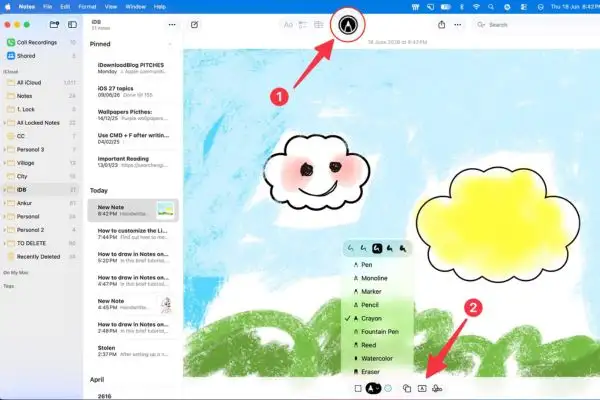The height and width of the screenshot is (400, 600).
Task: Choose Pen from the tool list
Action: [377, 265]
